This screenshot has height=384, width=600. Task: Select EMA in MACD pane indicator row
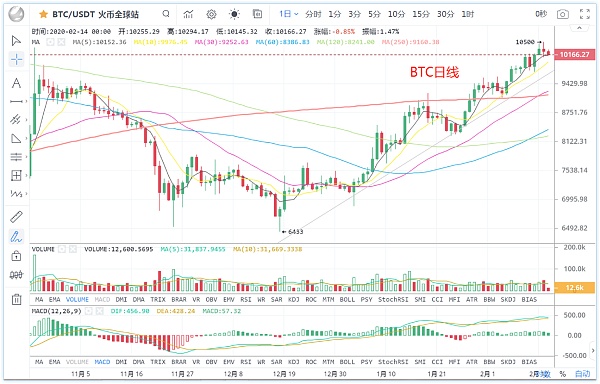tap(54, 361)
